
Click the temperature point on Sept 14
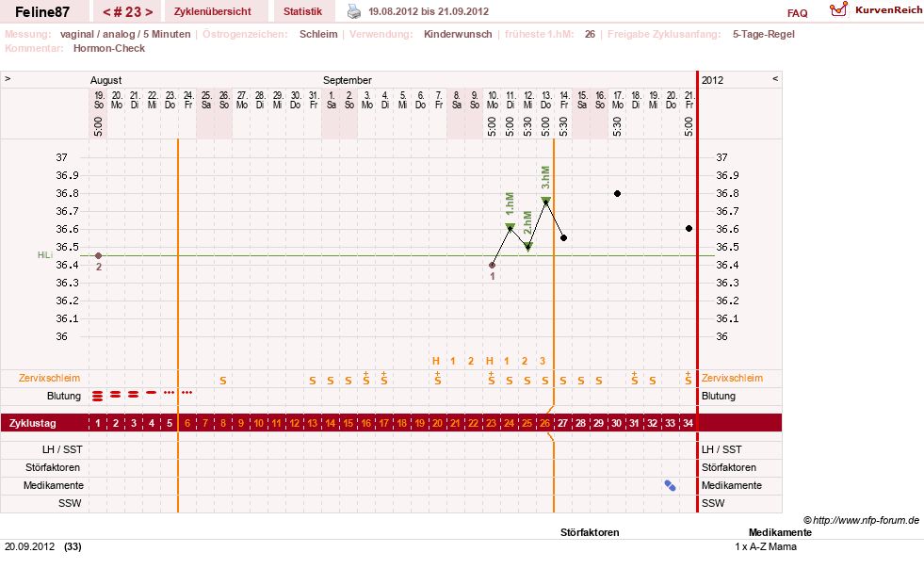564,237
